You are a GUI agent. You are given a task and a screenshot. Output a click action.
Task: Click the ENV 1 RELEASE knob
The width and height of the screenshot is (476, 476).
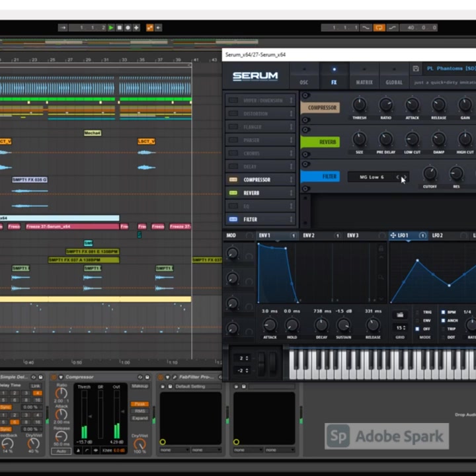373,325
